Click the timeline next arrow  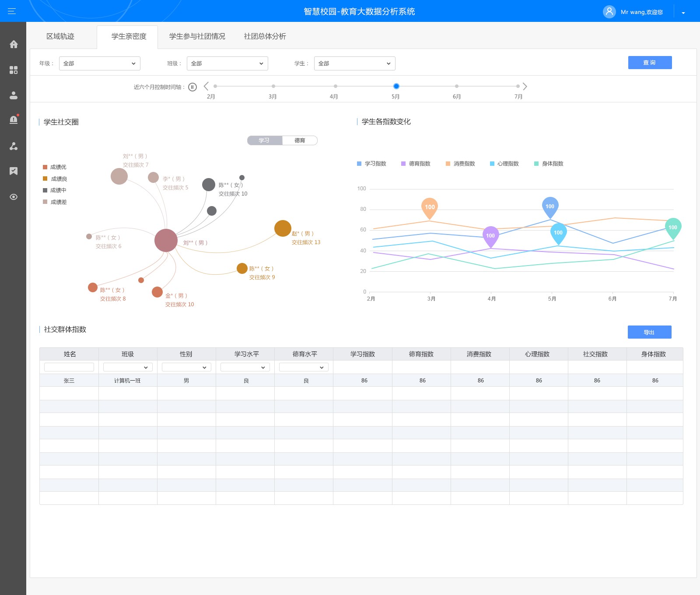[x=525, y=87]
